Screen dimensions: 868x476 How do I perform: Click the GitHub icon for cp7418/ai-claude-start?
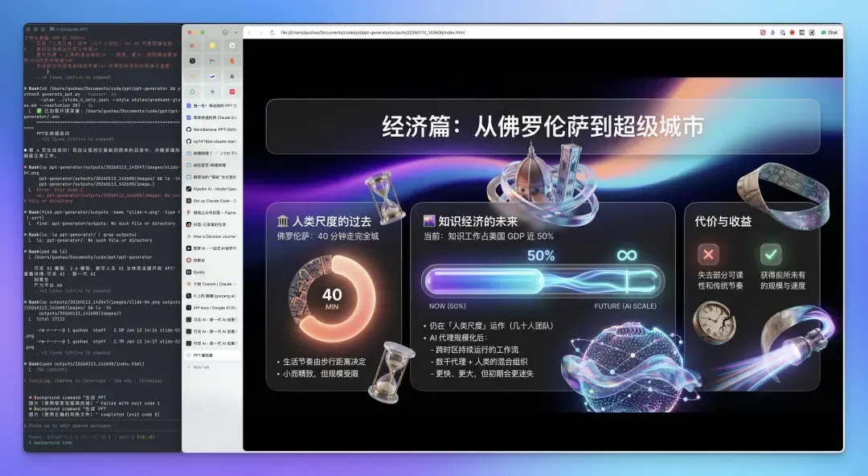pyautogui.click(x=188, y=141)
